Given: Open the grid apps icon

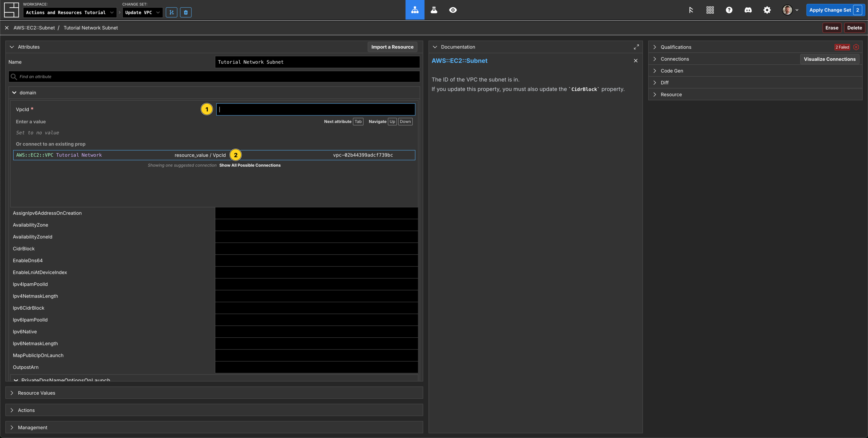Looking at the screenshot, I should [x=710, y=10].
